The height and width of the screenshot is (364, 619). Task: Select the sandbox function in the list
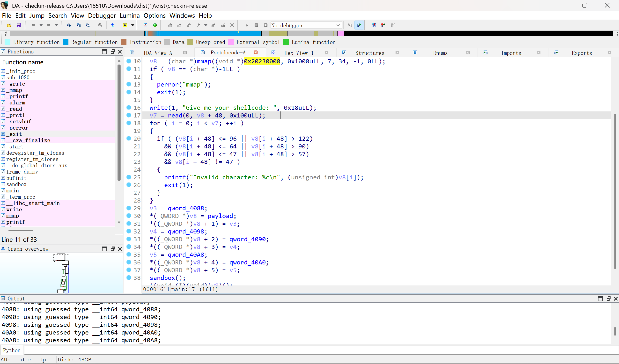click(16, 184)
